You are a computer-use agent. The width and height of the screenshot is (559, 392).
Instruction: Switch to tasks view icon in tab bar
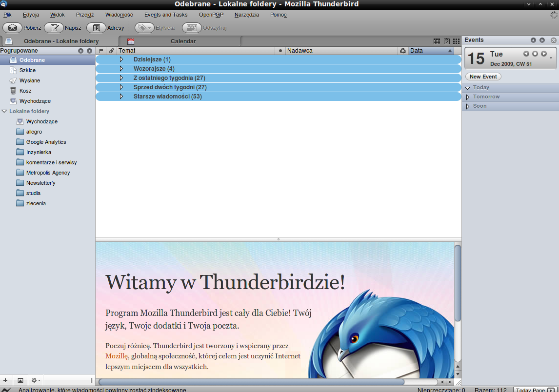pyautogui.click(x=446, y=41)
